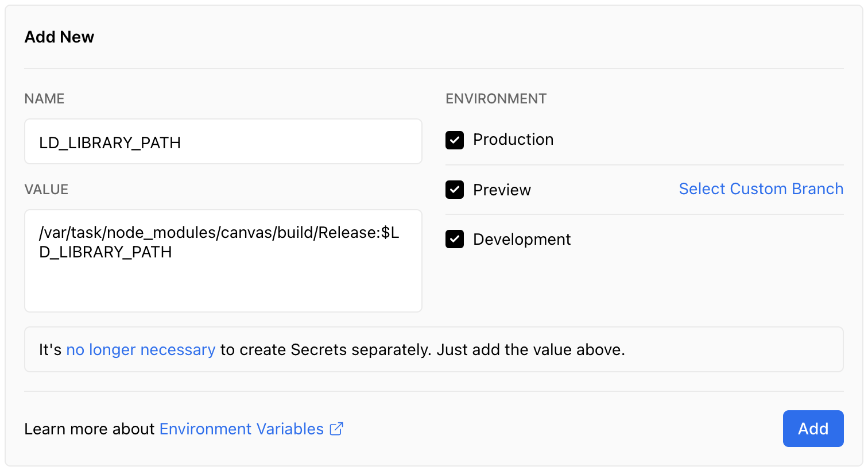Click the Add New heading
This screenshot has height=470, width=868.
coord(59,37)
